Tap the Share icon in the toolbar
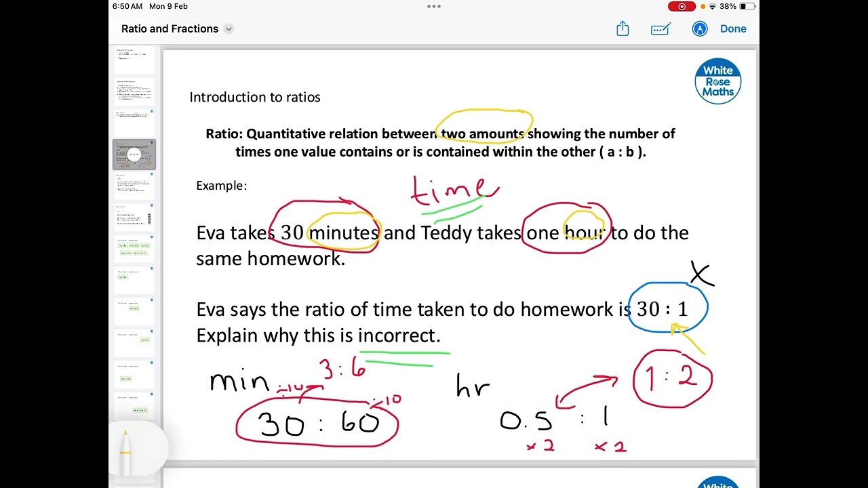 [623, 28]
